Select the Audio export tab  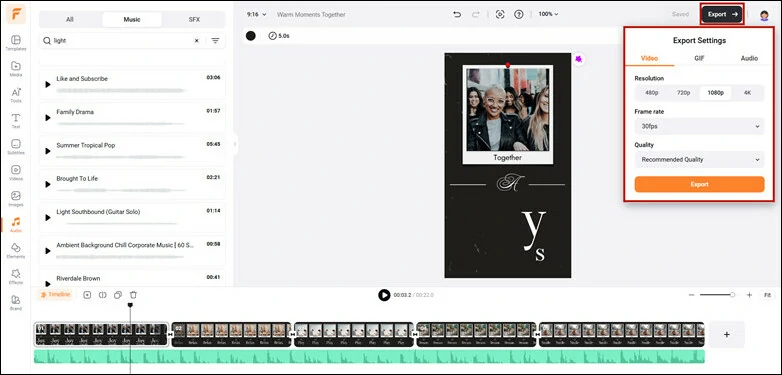click(749, 58)
